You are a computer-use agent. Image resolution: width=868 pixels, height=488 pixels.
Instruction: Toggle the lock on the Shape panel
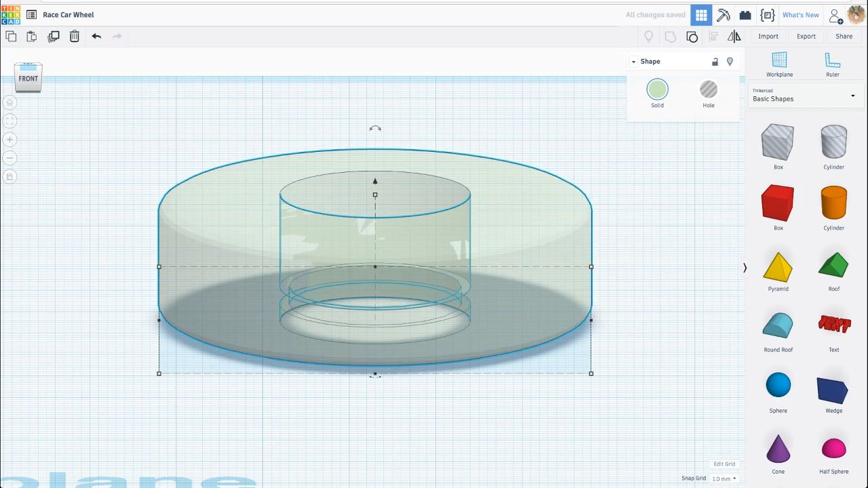[x=715, y=62]
